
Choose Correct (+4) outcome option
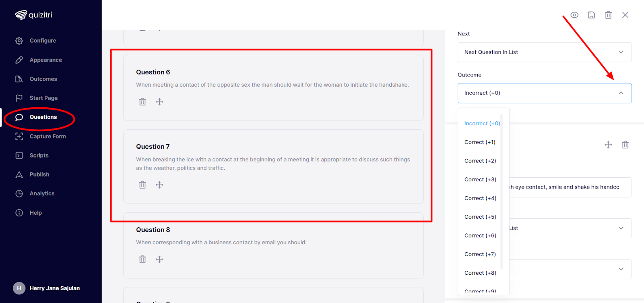point(480,198)
